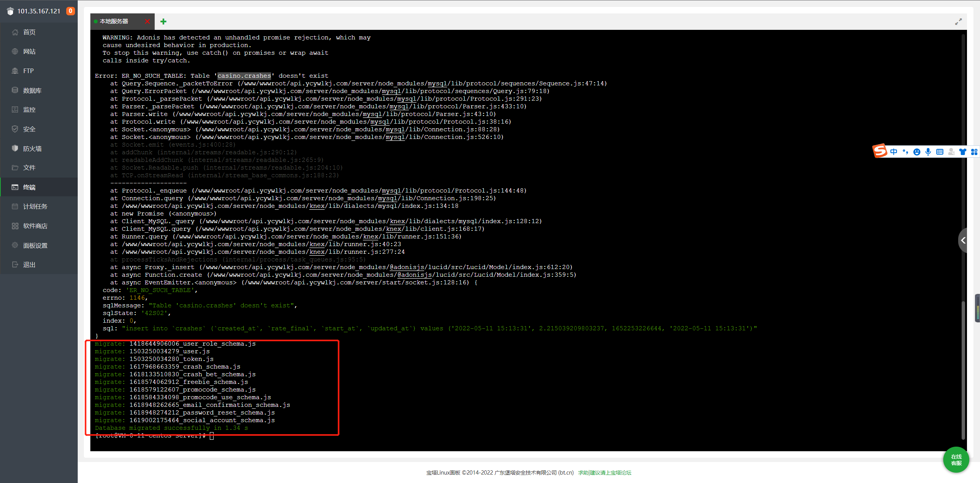This screenshot has width=980, height=483.
Task: Add a new terminal tab with the plus
Action: 163,21
